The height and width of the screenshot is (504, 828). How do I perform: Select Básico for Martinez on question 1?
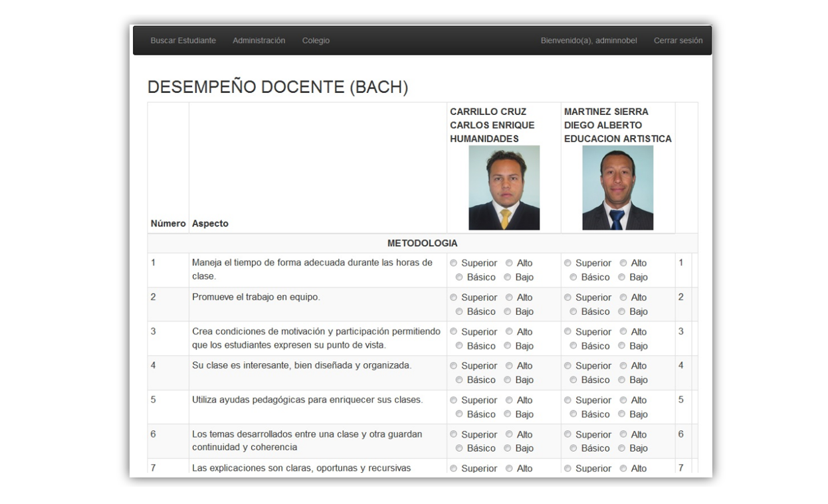pyautogui.click(x=573, y=278)
